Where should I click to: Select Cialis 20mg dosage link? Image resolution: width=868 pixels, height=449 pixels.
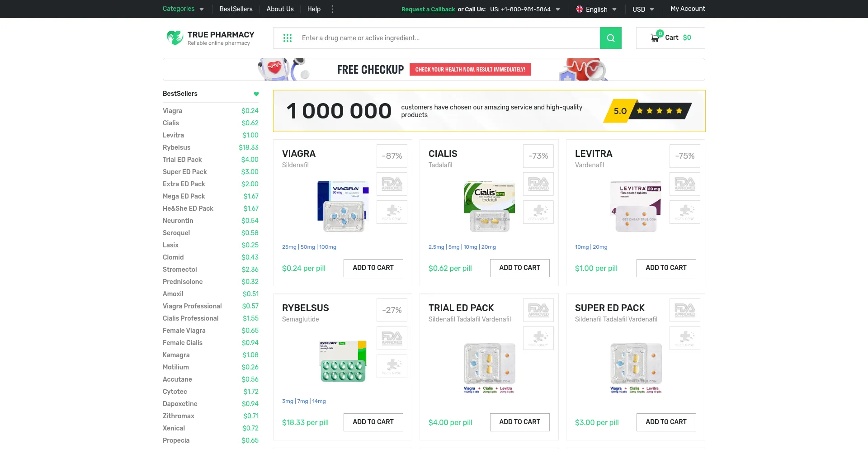489,247
